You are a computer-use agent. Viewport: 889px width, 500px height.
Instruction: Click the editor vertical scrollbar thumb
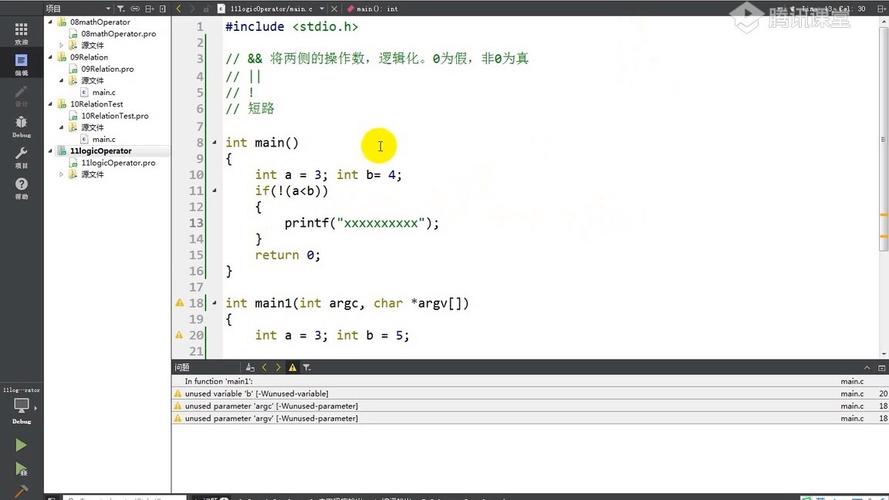coord(883,138)
